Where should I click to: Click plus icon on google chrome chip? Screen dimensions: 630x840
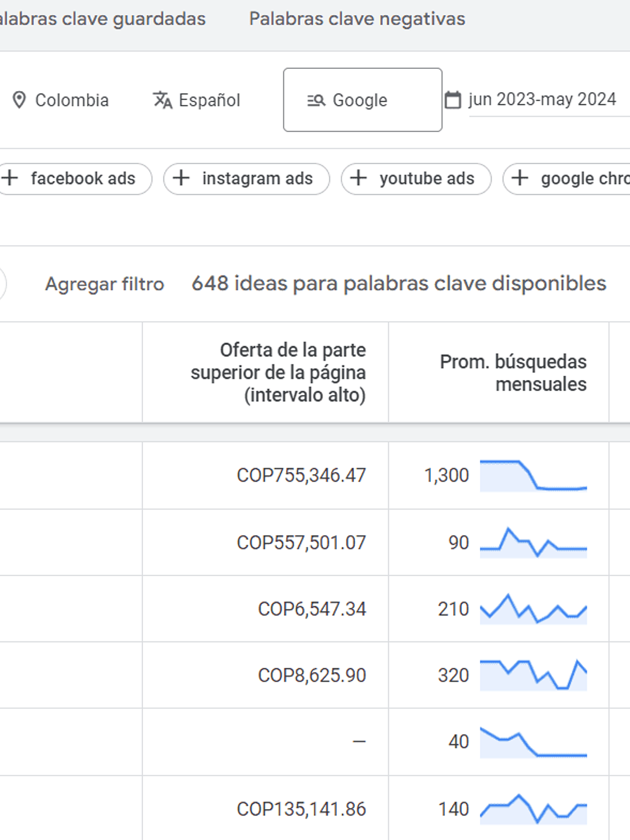pos(520,178)
